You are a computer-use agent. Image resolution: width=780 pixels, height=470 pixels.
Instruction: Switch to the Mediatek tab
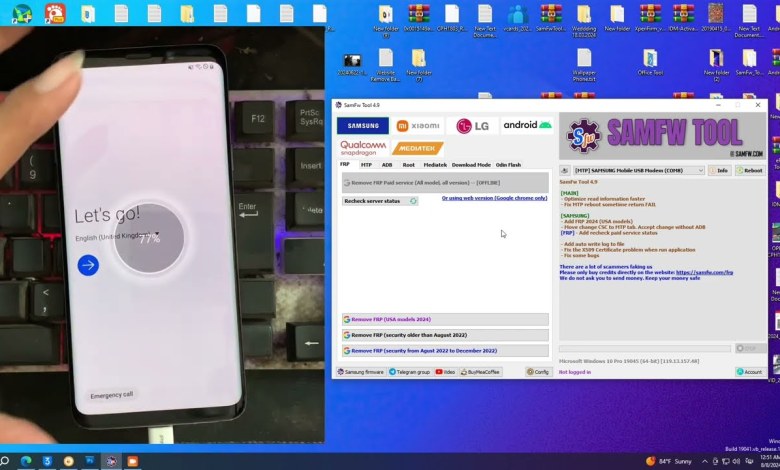coord(435,165)
